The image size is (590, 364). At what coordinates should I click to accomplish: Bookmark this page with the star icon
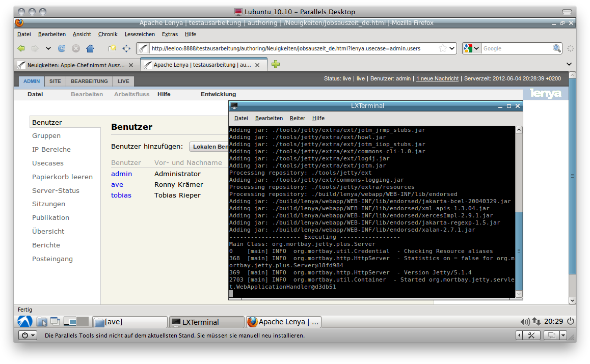[x=443, y=48]
